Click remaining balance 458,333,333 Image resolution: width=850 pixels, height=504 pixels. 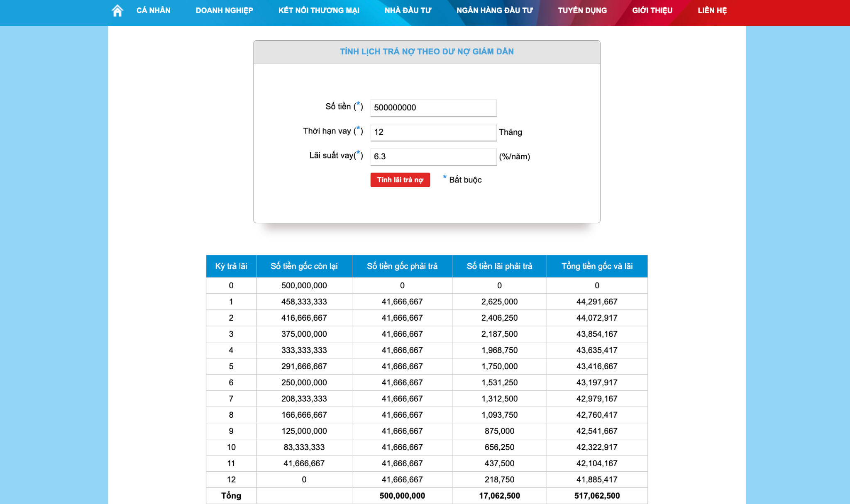[304, 302]
